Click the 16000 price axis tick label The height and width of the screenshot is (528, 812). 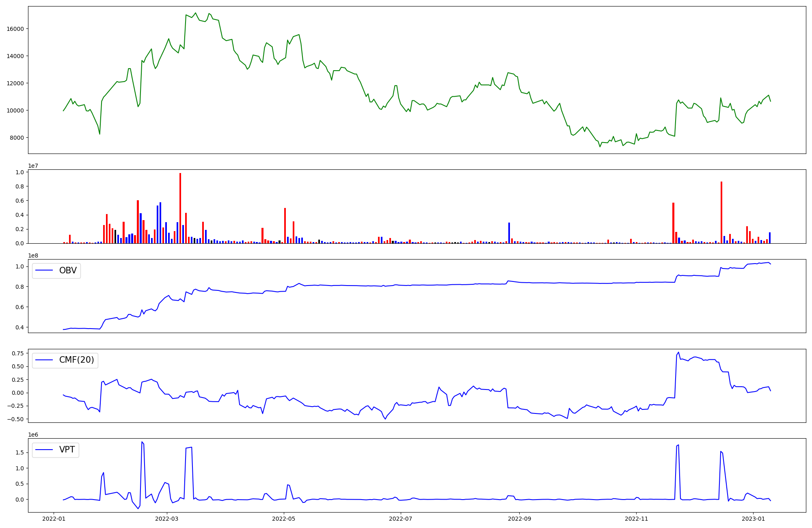(x=15, y=29)
